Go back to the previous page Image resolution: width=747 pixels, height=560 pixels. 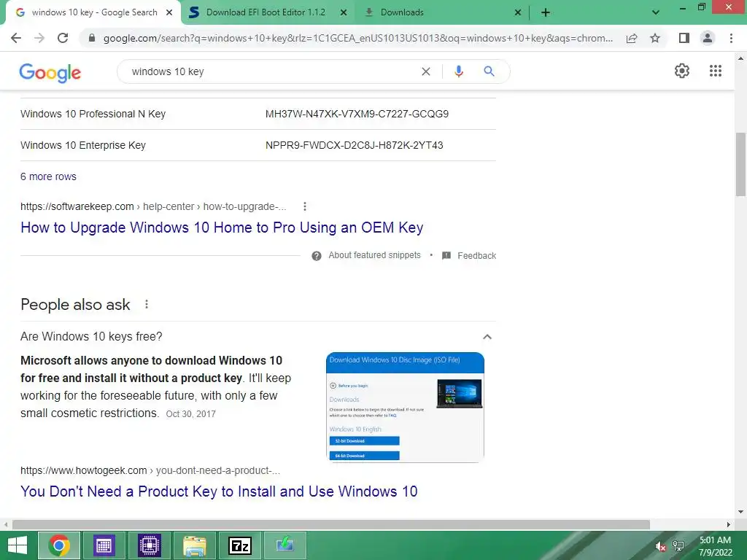coord(16,38)
